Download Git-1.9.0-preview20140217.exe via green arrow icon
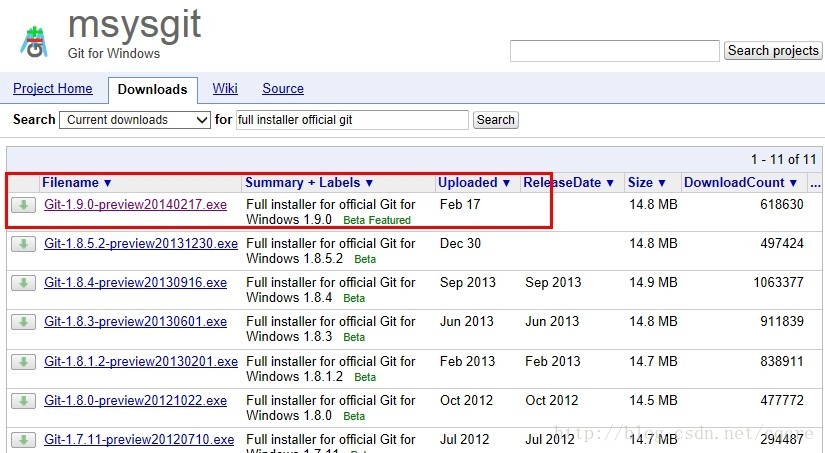This screenshot has height=453, width=825. click(x=24, y=205)
